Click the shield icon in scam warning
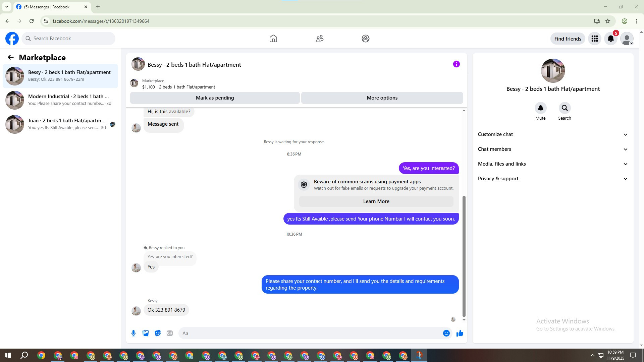This screenshot has width=644, height=362. tap(304, 185)
